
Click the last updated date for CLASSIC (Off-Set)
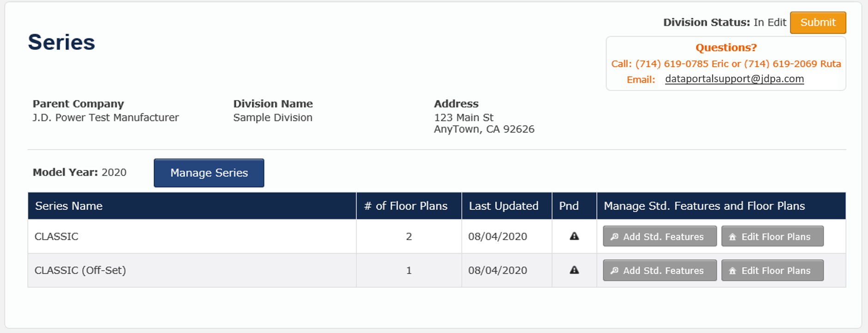coord(497,270)
